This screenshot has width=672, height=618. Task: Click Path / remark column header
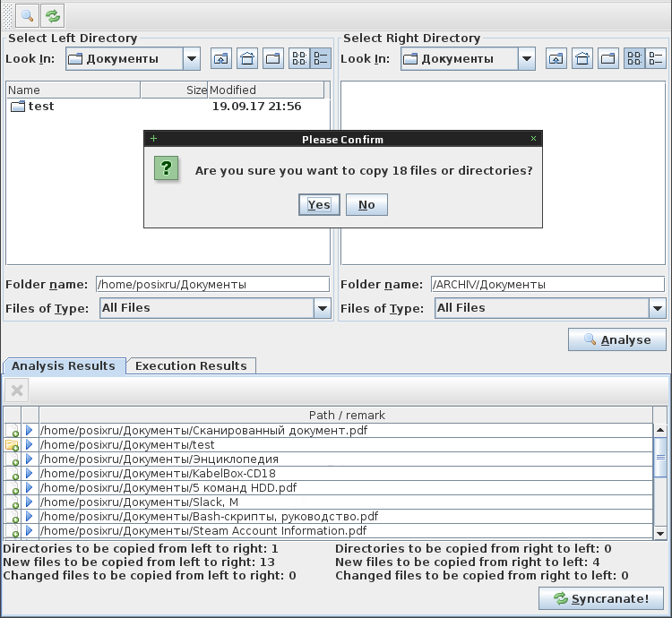point(346,415)
